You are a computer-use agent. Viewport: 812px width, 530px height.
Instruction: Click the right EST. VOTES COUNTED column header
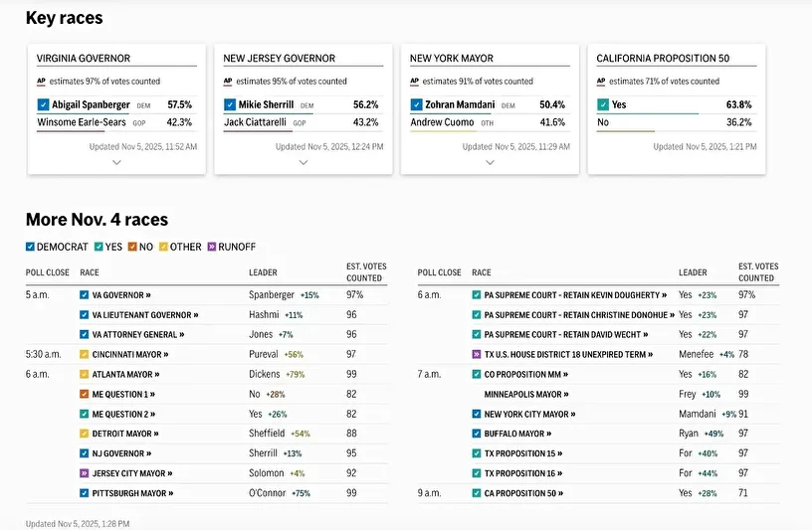pyautogui.click(x=757, y=271)
